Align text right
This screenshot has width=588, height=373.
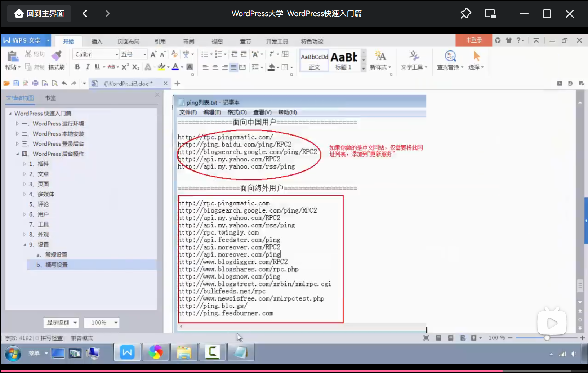tap(224, 67)
